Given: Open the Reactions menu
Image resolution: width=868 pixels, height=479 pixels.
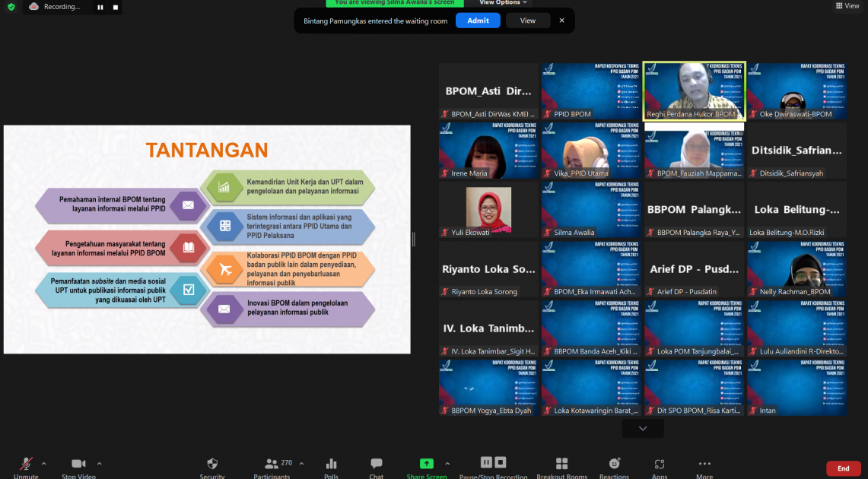Looking at the screenshot, I should click(614, 465).
